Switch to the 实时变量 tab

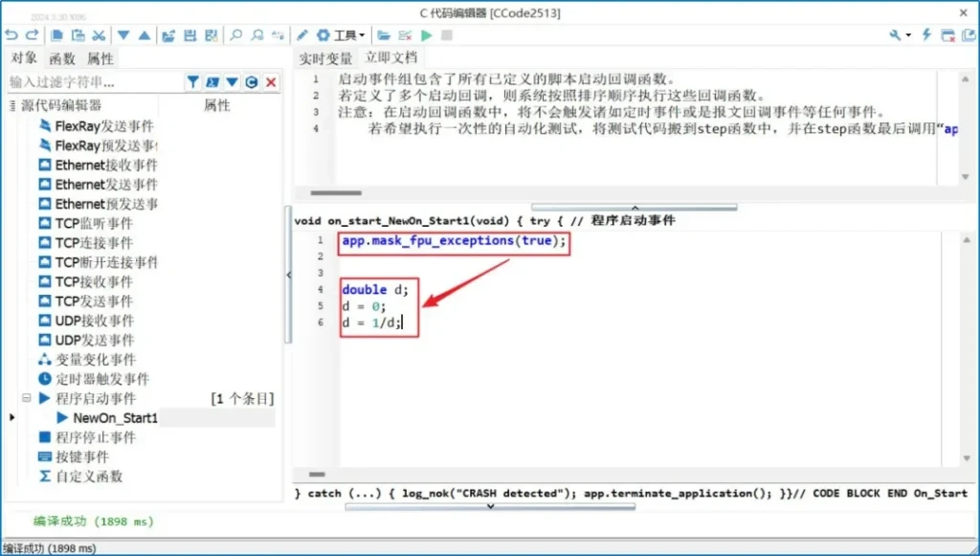(x=325, y=58)
